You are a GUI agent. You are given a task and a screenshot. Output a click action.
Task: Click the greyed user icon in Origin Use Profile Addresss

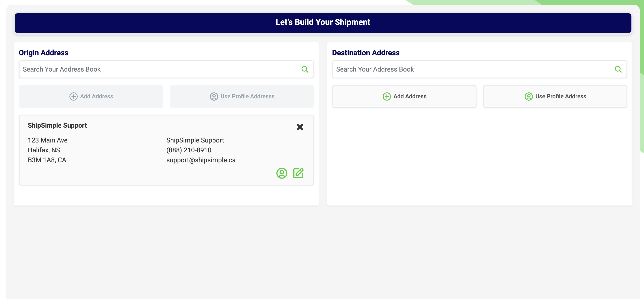214,96
